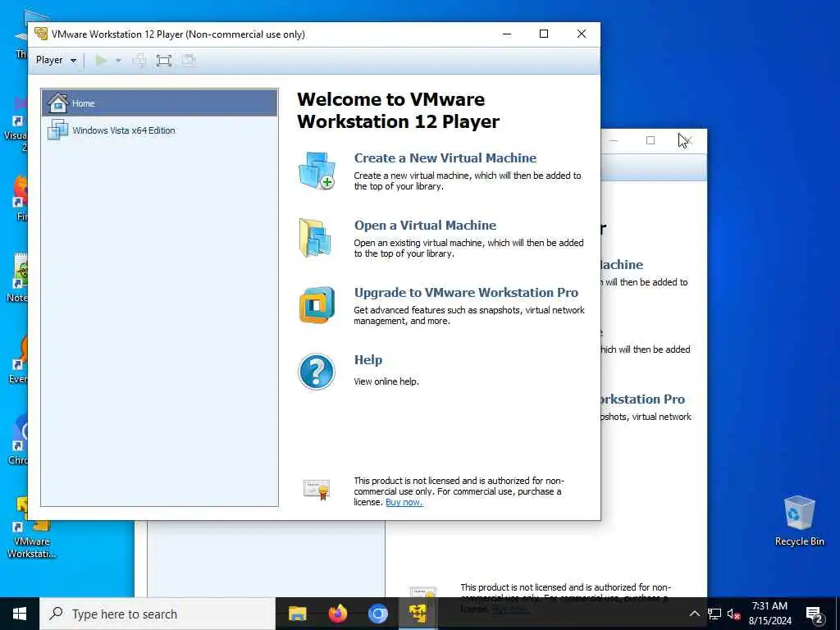Open the notification center icon
The width and height of the screenshot is (840, 630).
pos(815,614)
